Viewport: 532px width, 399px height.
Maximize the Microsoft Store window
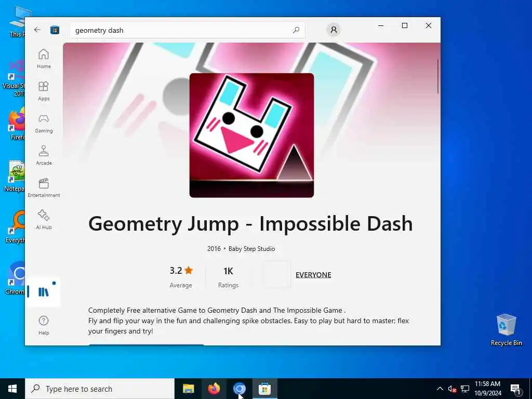[x=404, y=25]
